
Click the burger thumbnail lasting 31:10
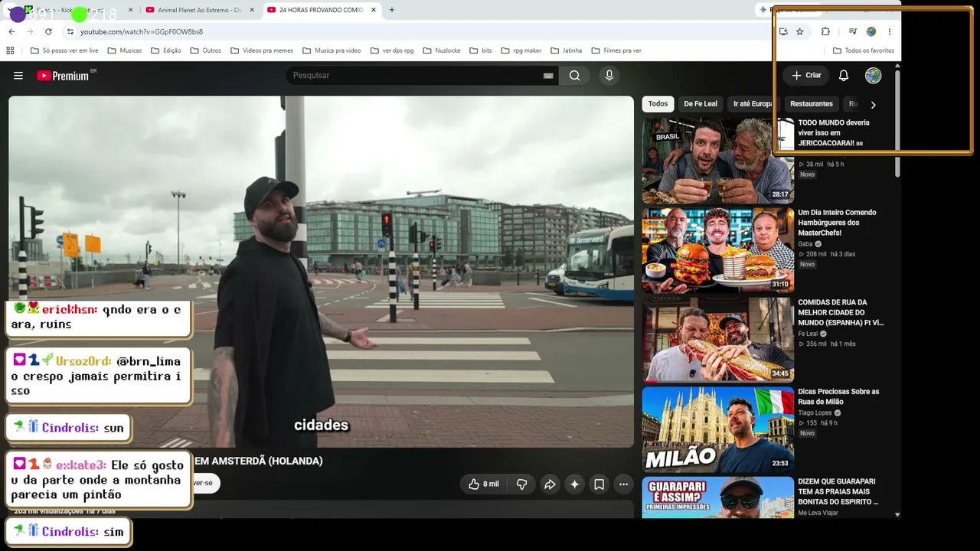coord(718,250)
